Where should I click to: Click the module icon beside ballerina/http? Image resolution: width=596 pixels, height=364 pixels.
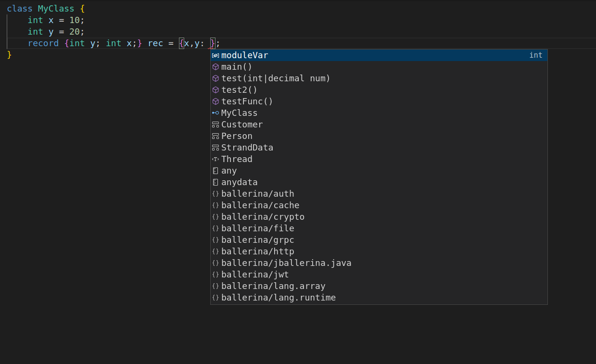(x=216, y=251)
